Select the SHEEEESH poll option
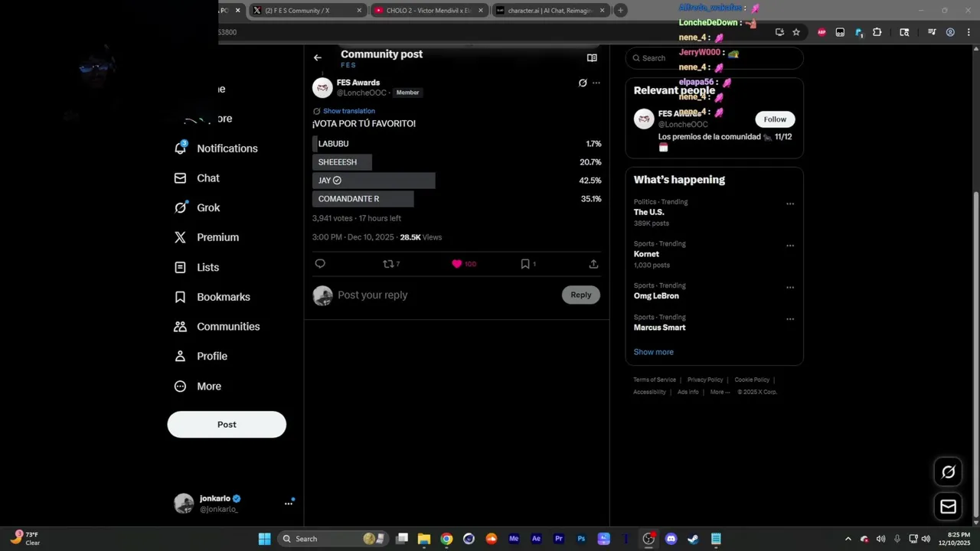The image size is (980, 551). [x=456, y=162]
